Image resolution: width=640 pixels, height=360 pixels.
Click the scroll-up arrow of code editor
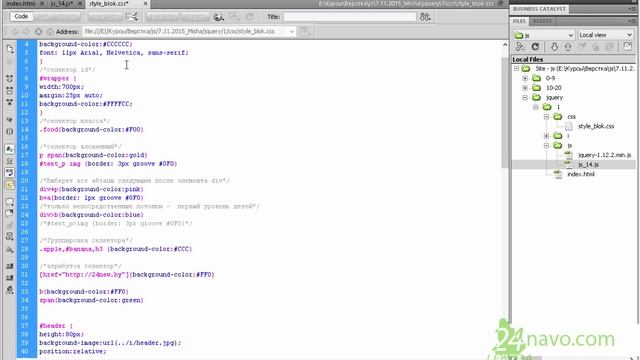click(505, 45)
